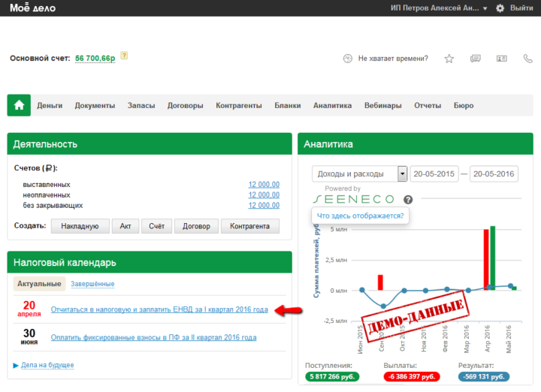Switch to the Завершённые tab
The width and height of the screenshot is (541, 392).
point(92,284)
